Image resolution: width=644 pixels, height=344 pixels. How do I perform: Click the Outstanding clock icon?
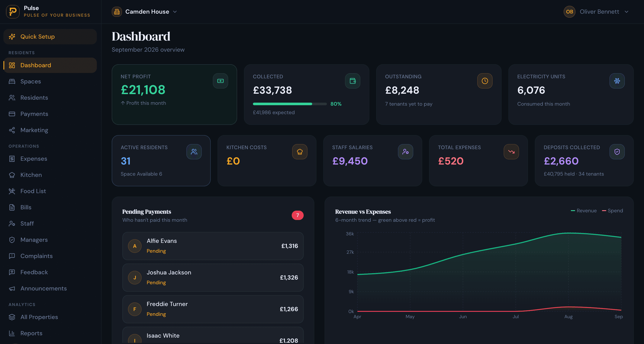click(485, 81)
